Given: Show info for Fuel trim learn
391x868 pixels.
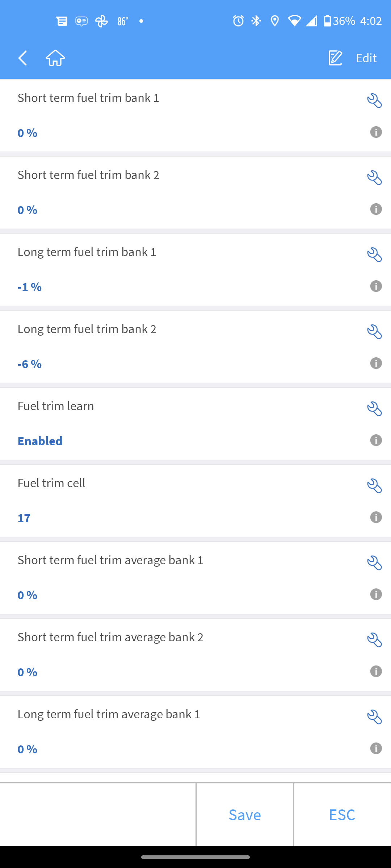Looking at the screenshot, I should (x=376, y=440).
